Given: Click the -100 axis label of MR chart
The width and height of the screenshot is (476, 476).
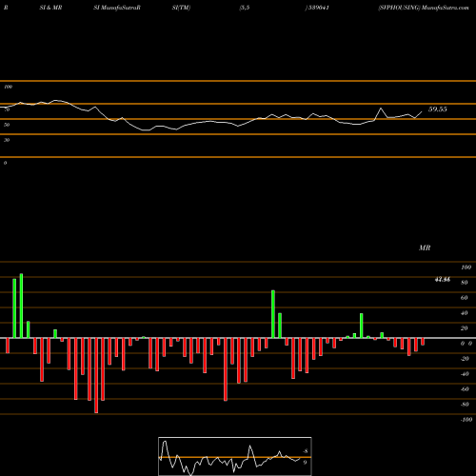Looking at the screenshot, I should coord(466,420).
